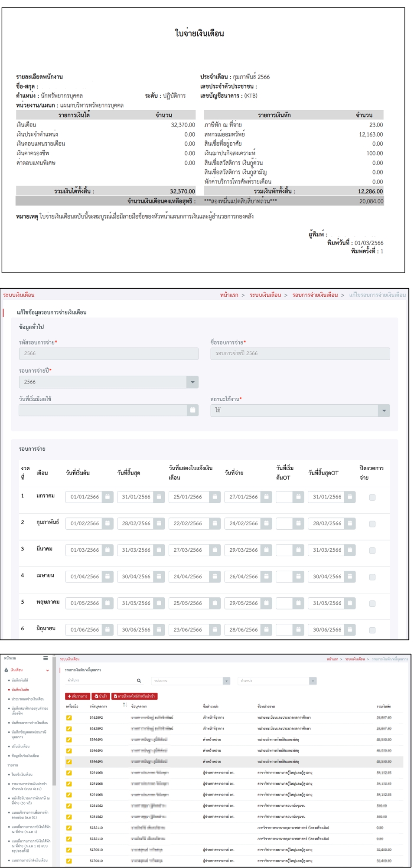Open calendar icon beside 26/04/2566 pay date

[x=267, y=576]
